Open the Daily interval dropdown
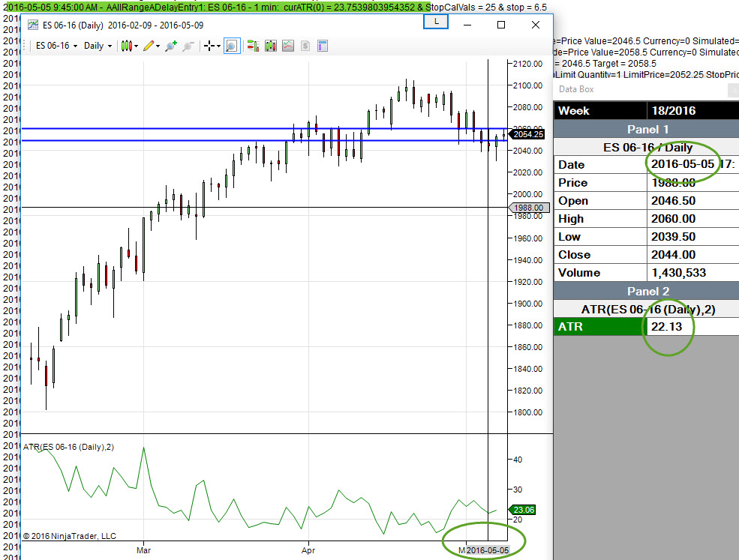739x560 pixels. (x=98, y=46)
